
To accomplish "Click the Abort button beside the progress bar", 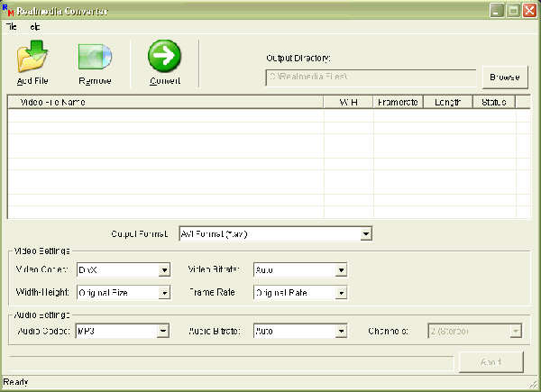I will 491,362.
